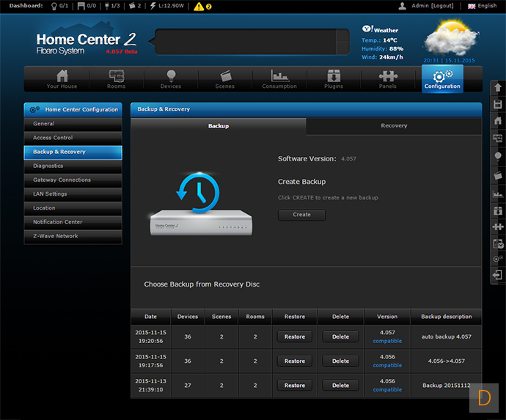
Task: Open the Scenes section
Action: click(225, 79)
